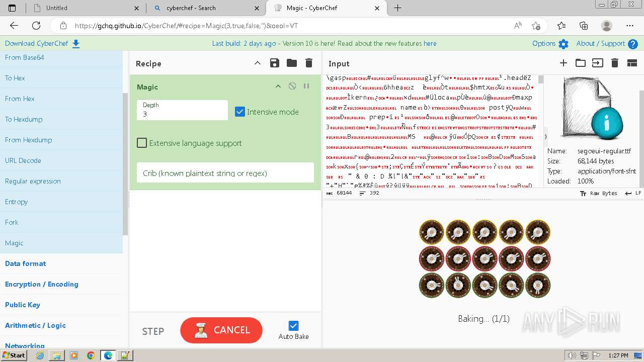Click the Download CyberChef link
Image resolution: width=644 pixels, height=362 pixels.
coord(42,43)
